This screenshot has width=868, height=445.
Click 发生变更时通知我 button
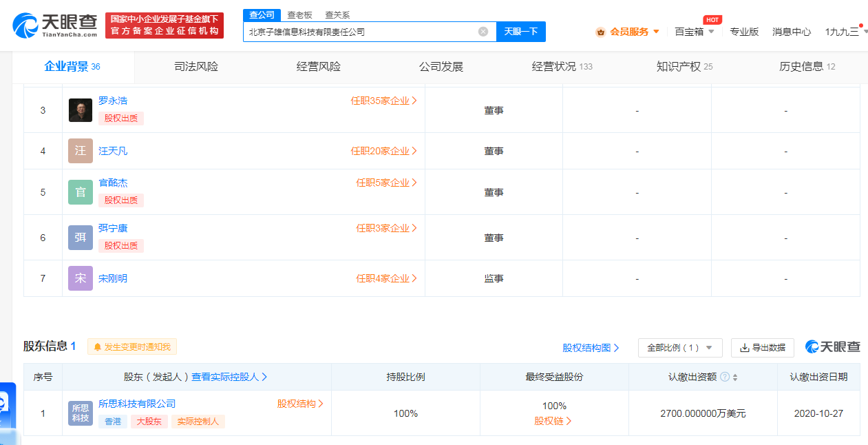(132, 347)
